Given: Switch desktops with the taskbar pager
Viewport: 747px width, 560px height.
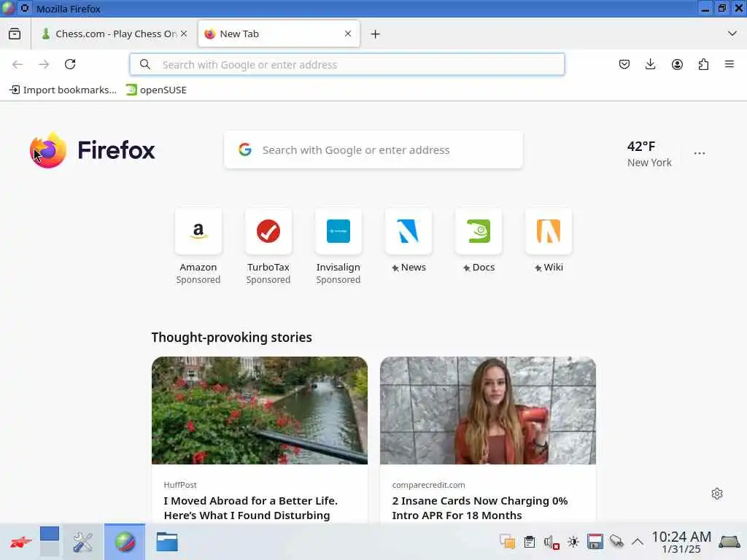Looking at the screenshot, I should pos(50,542).
